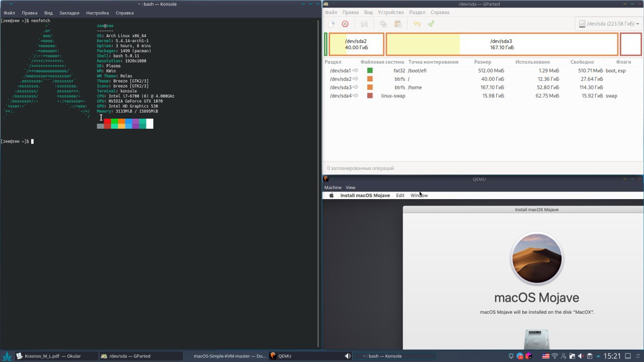Open Konsole Настройка menu

pos(97,13)
